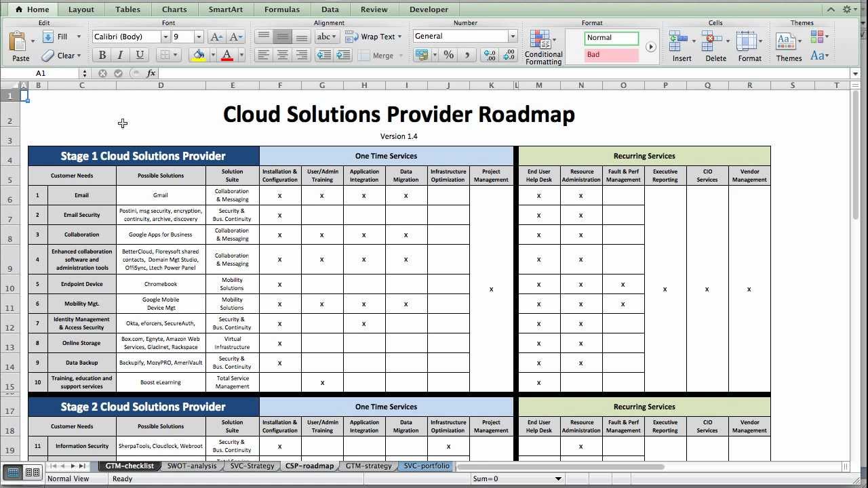Click the vertical scrollbar thumb

(x=856, y=154)
